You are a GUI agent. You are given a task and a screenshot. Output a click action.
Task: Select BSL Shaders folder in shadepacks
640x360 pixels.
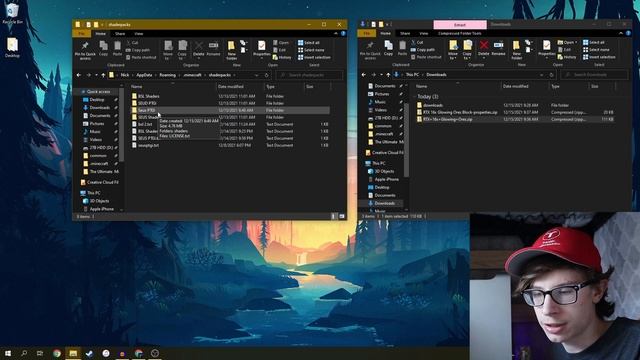[x=149, y=96]
